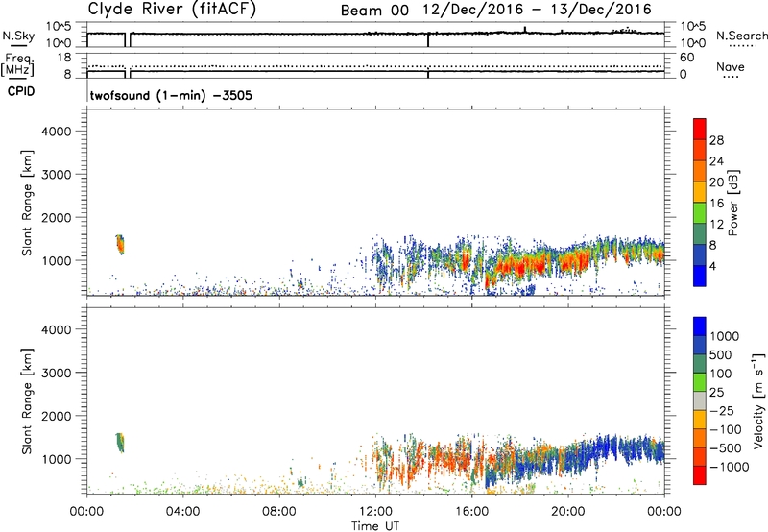Click the 04:00 time tick label
This screenshot has height=532, width=768.
coord(183,512)
